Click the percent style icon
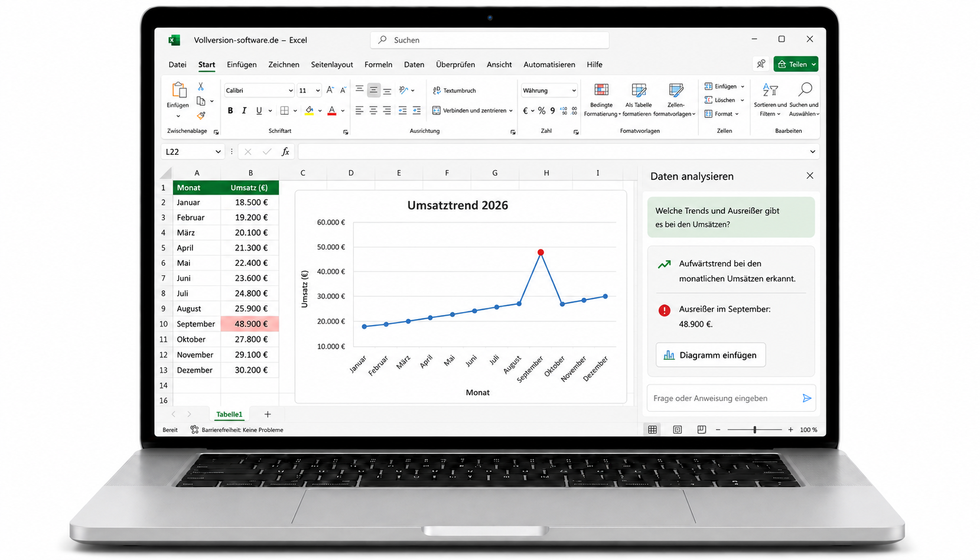 [542, 110]
